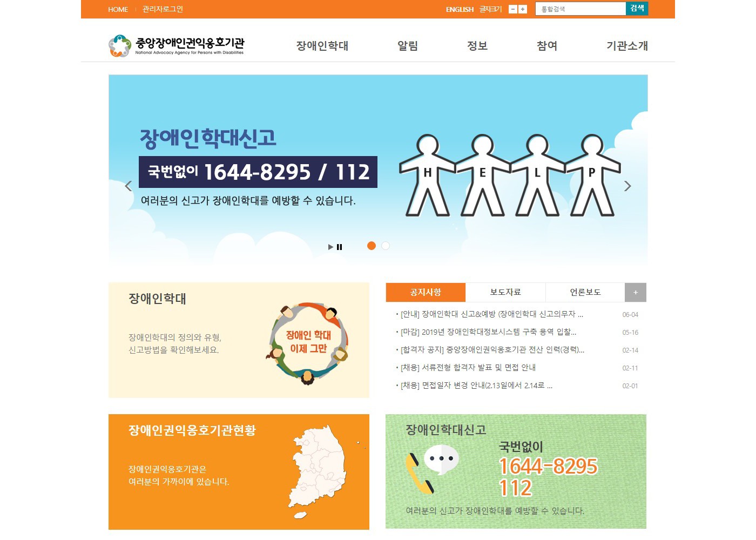Open the South Korea map agency status card

[x=239, y=472]
